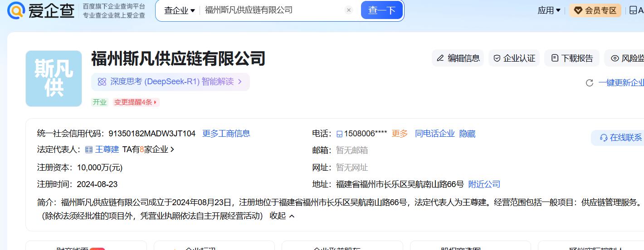Open the 会员专区 member zone
644x250 pixels.
(595, 10)
